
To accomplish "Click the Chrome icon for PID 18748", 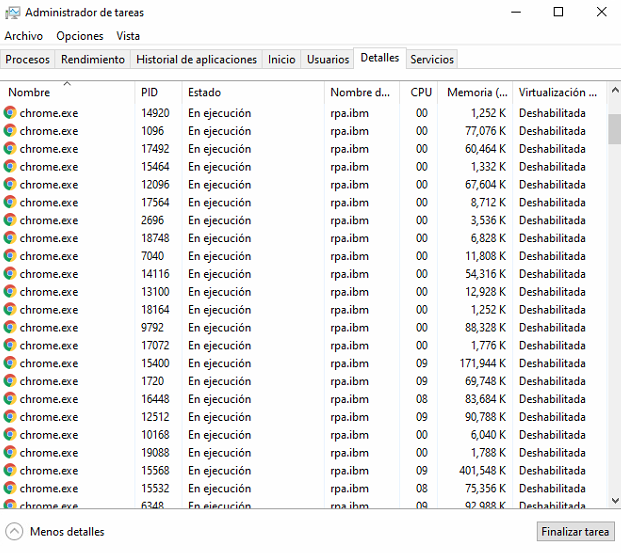I will 10,238.
